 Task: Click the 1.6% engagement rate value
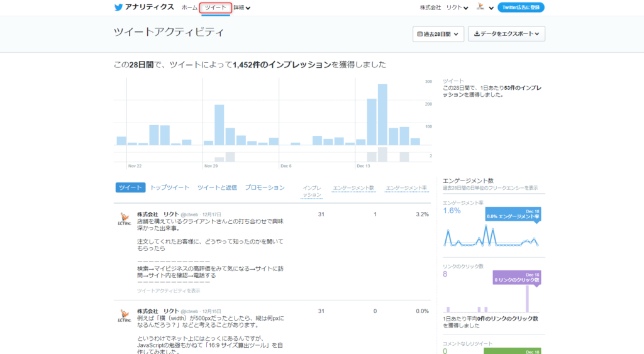click(x=452, y=211)
